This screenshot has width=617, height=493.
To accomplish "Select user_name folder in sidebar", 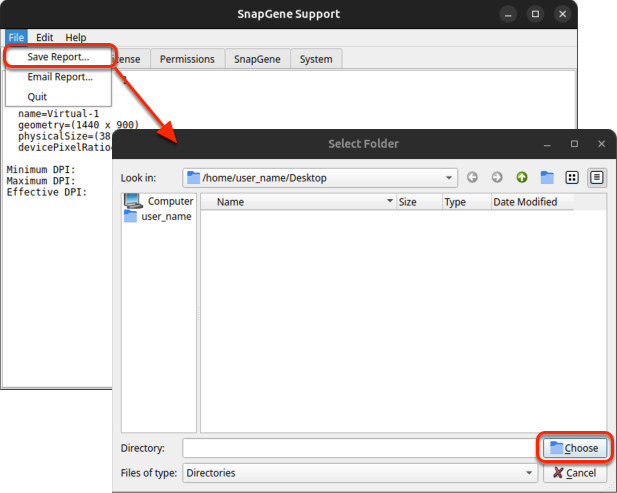I will (158, 216).
